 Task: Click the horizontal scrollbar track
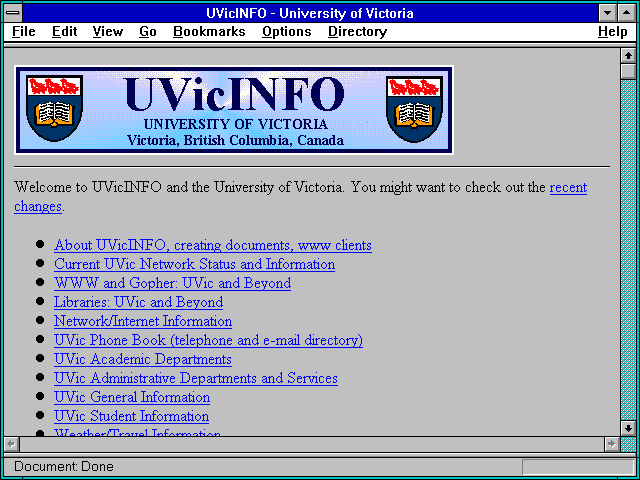[x=312, y=444]
